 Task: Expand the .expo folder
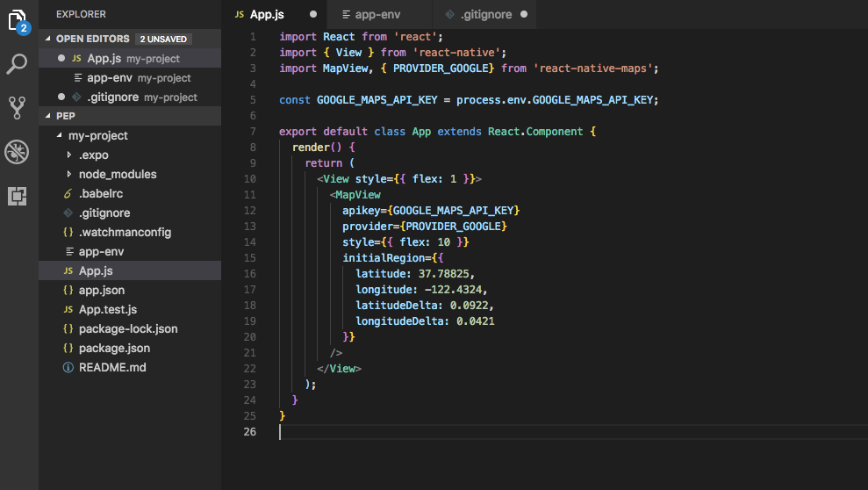(x=68, y=155)
